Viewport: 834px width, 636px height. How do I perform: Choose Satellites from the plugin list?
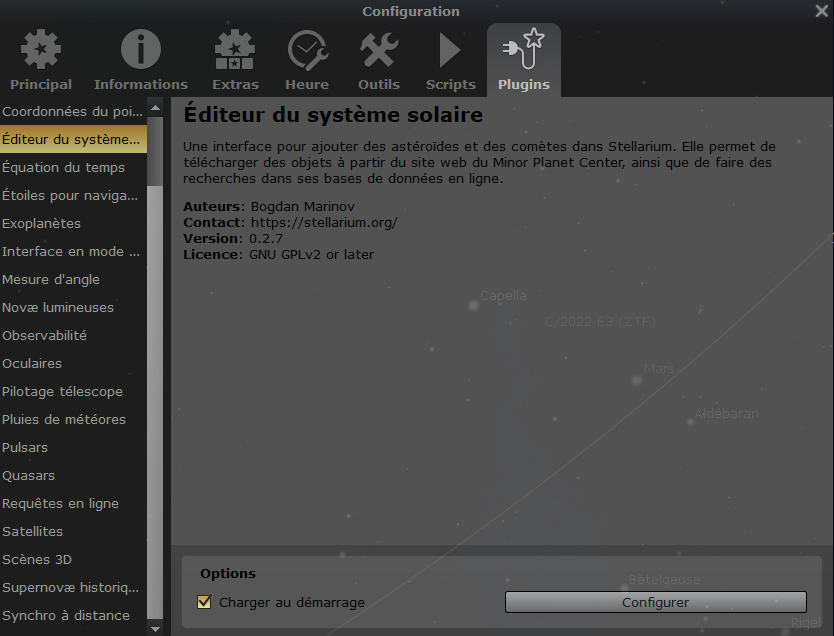pos(33,531)
